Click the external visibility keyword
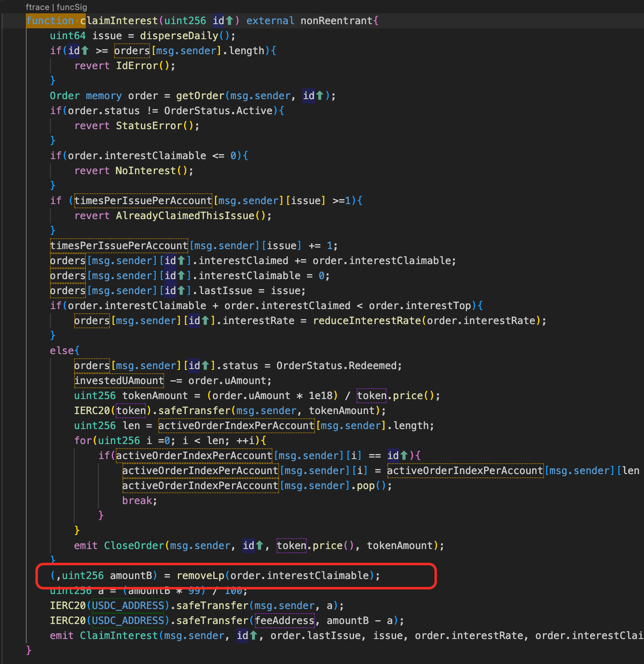This screenshot has width=644, height=664. 270,21
